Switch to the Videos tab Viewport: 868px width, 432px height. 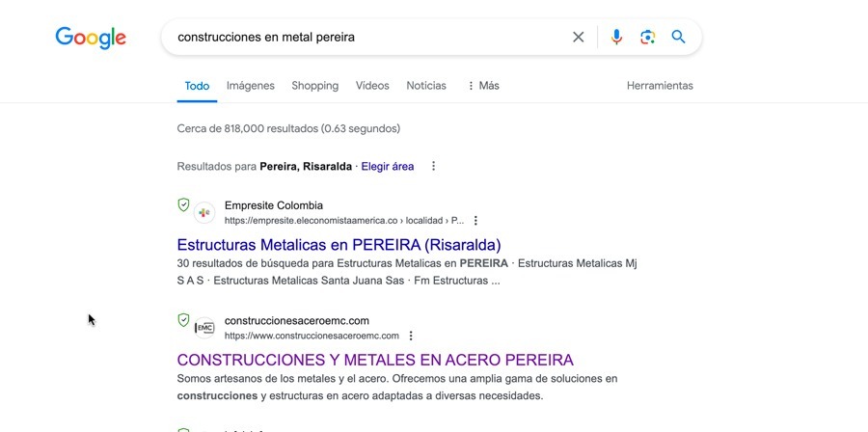tap(372, 86)
